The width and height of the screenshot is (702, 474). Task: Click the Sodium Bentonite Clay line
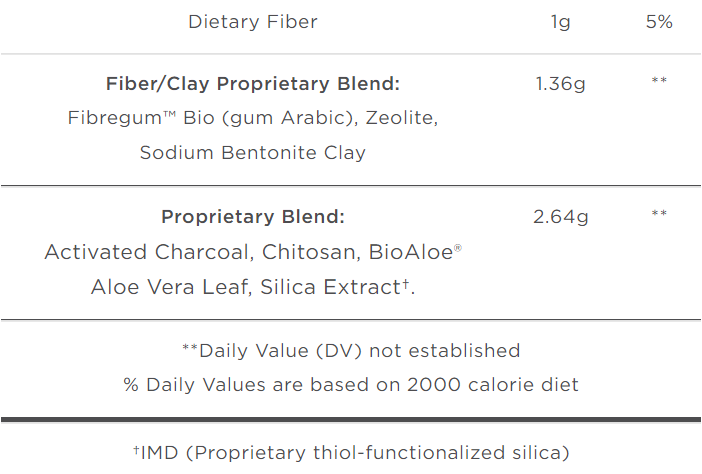tap(252, 153)
